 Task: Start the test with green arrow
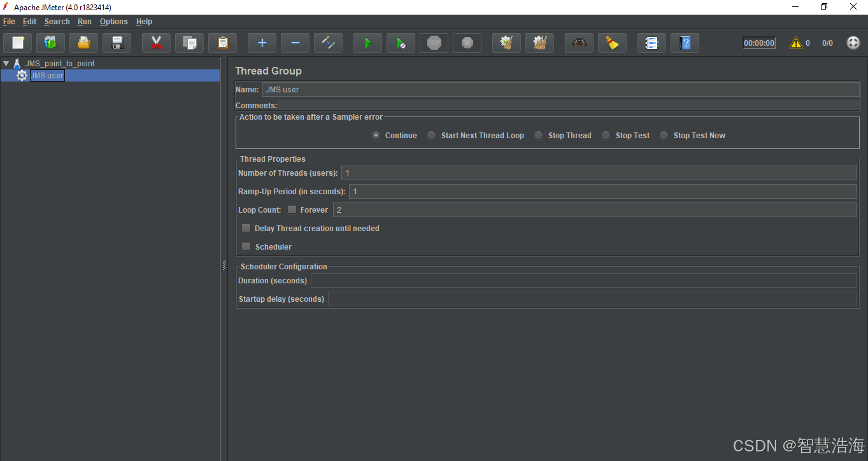click(367, 43)
